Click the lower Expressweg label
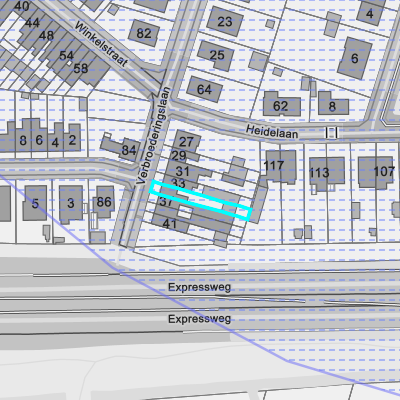The width and height of the screenshot is (400, 400). [x=199, y=319]
